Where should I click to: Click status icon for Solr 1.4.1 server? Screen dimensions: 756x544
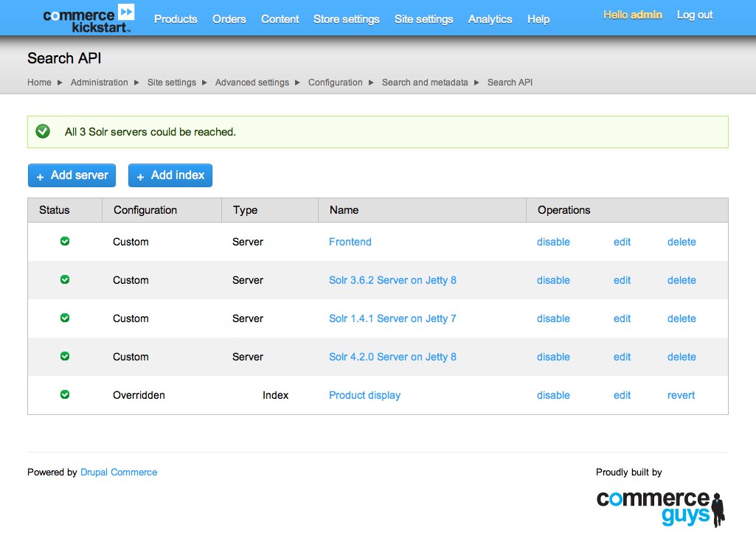tap(65, 318)
